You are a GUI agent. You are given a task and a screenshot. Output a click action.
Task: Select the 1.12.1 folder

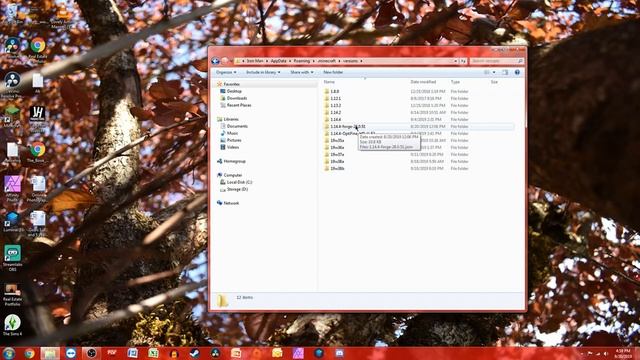336,98
